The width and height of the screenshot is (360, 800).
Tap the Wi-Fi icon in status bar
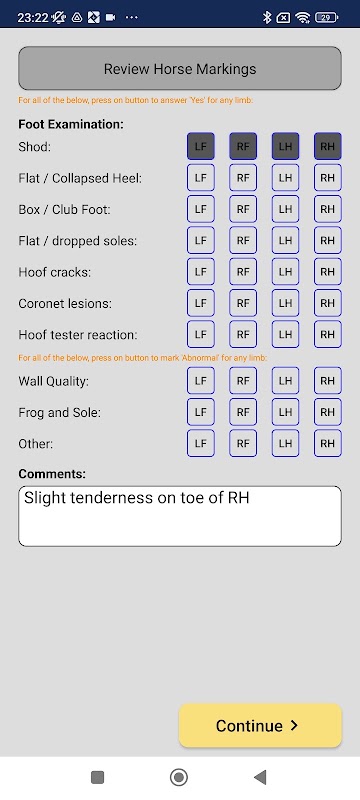(303, 18)
